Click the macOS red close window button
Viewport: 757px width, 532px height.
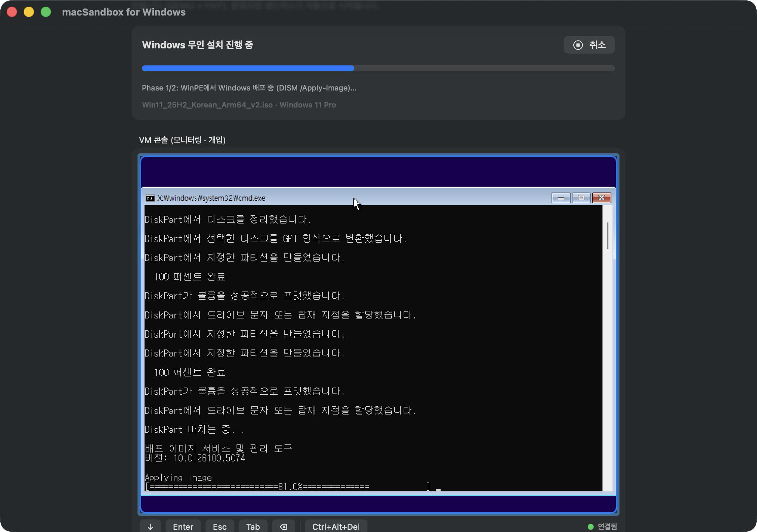click(x=12, y=12)
